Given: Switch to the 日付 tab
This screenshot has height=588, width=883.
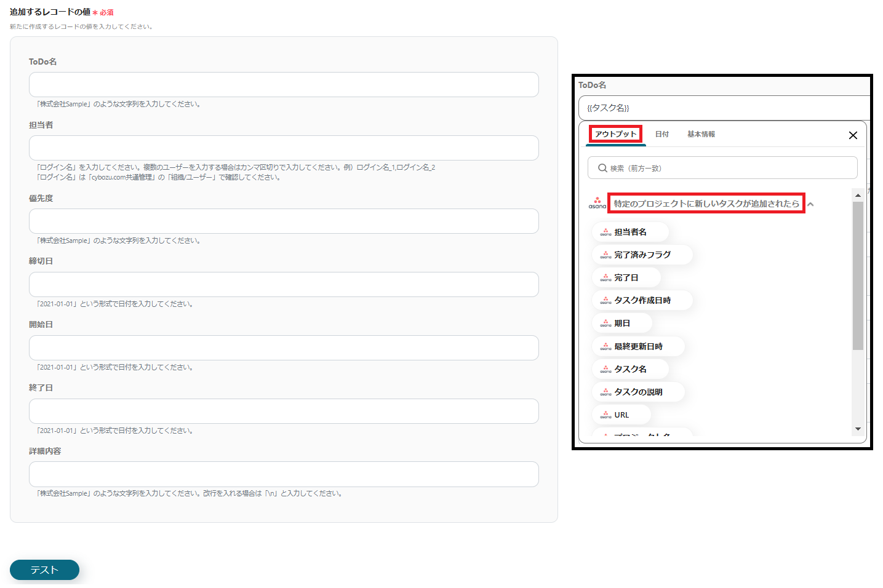Looking at the screenshot, I should 662,134.
